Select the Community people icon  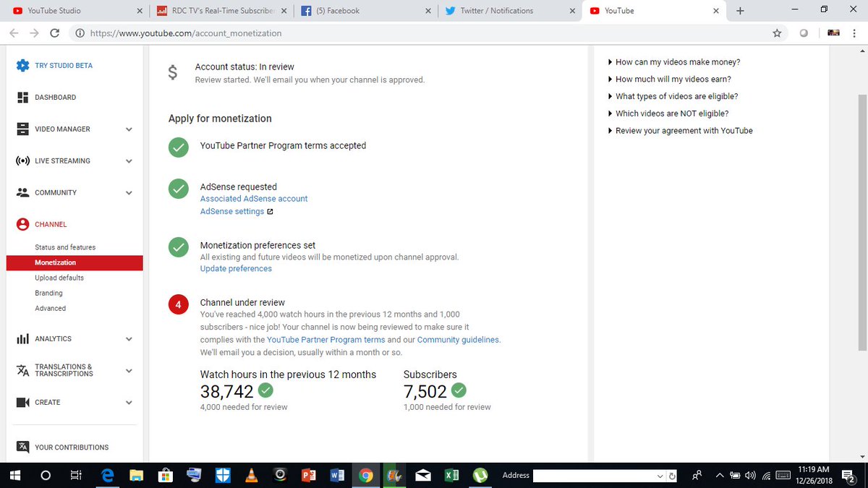tap(22, 192)
